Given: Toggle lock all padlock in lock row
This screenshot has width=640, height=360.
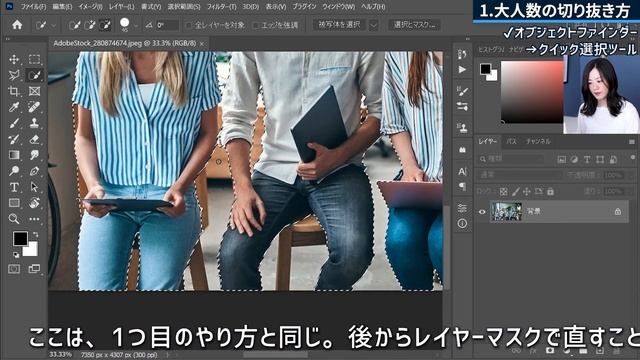Looking at the screenshot, I should [551, 191].
